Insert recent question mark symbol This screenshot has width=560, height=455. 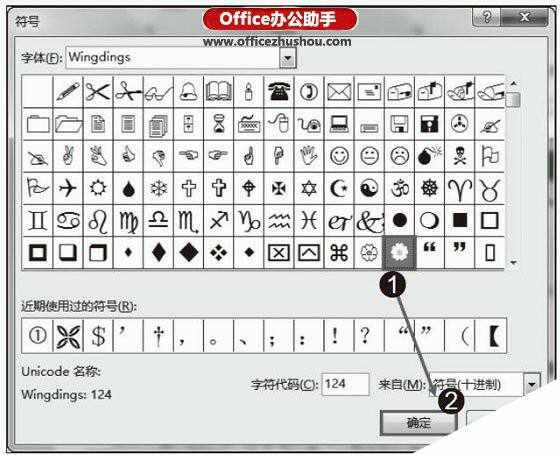tap(369, 335)
